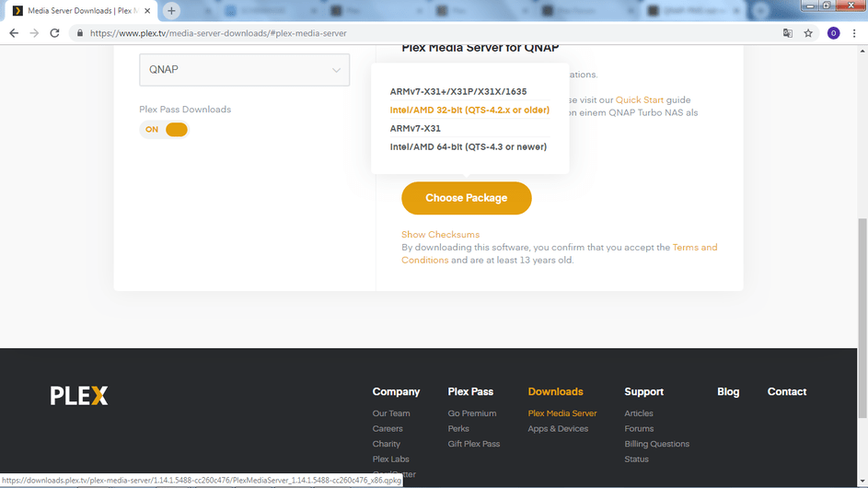Open the translate page icon
The width and height of the screenshot is (868, 488).
coord(788,33)
